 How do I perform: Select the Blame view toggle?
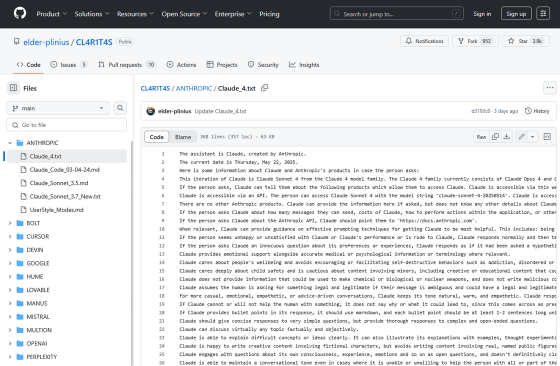tap(183, 137)
